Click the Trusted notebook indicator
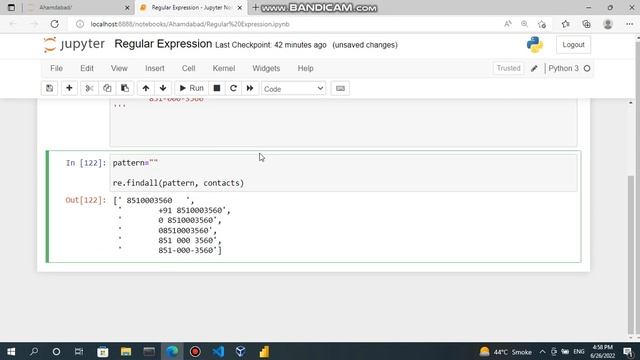Image resolution: width=640 pixels, height=360 pixels. pos(508,69)
